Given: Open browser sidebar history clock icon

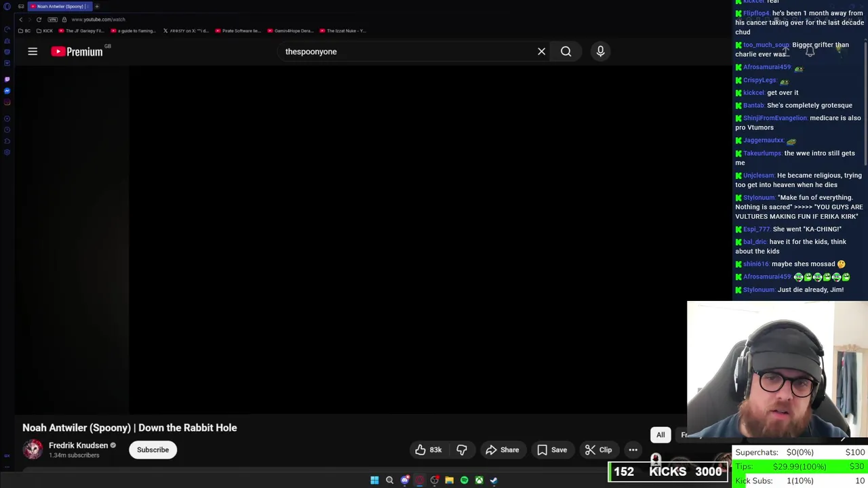Looking at the screenshot, I should [7, 129].
